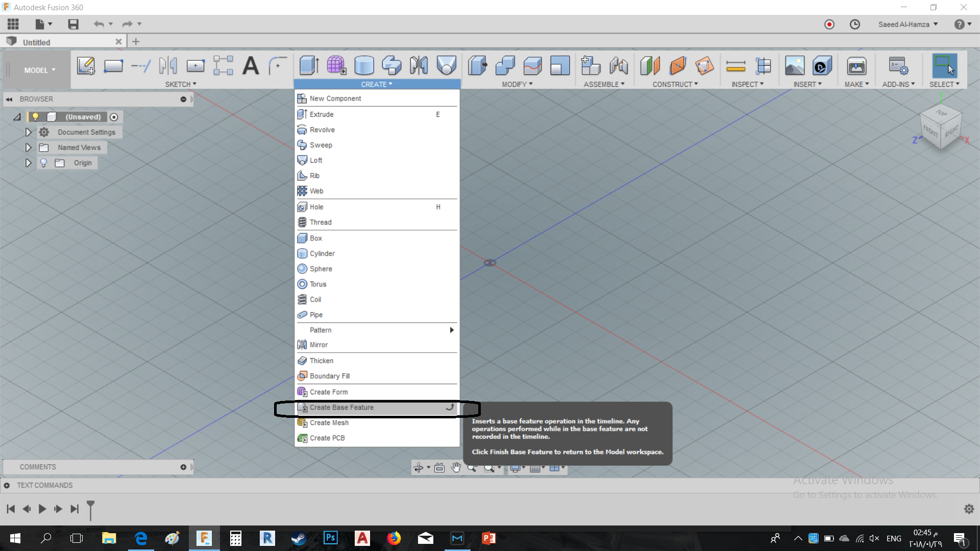Add a new design tab with plus
Viewport: 980px width, 551px height.
tap(136, 42)
